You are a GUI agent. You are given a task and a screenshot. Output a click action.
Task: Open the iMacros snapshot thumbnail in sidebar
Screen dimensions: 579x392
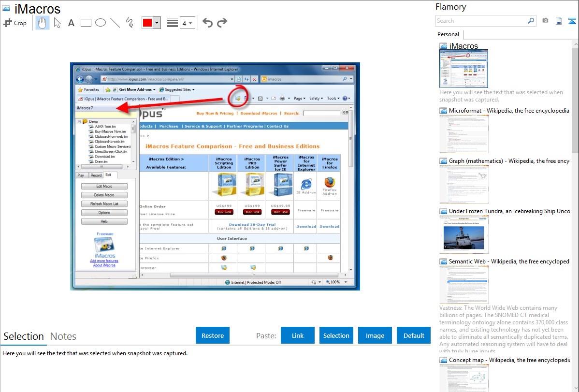tap(464, 69)
